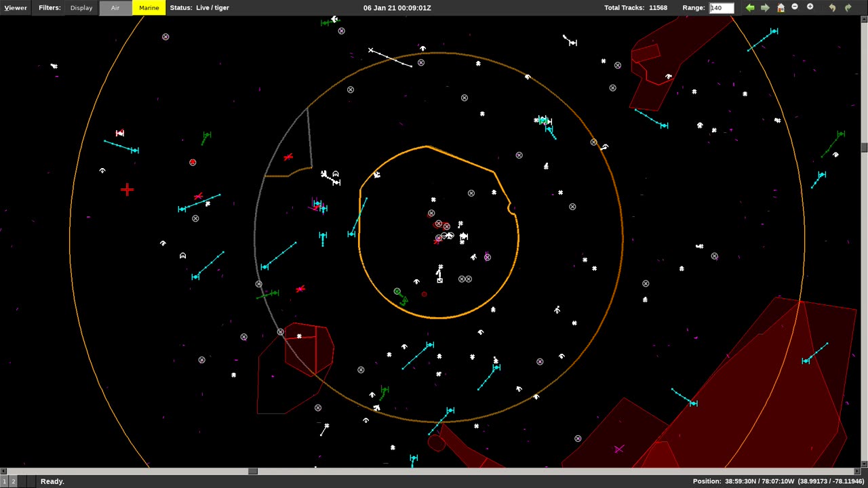This screenshot has height=488, width=868.
Task: Pick the white X at the white trail start
Action: tap(371, 50)
